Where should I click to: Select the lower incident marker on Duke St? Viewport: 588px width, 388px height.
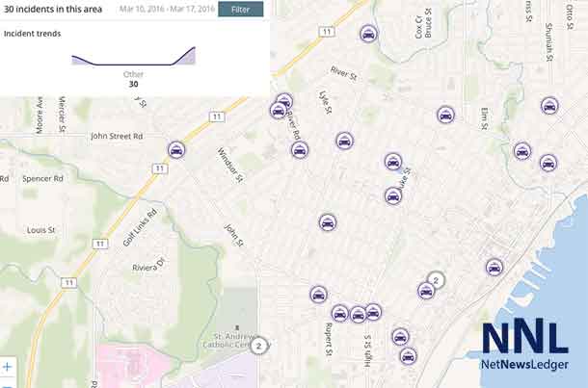[393, 195]
